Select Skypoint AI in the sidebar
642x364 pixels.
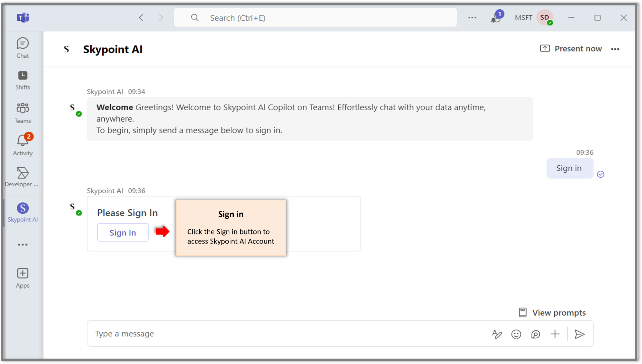coord(23,212)
